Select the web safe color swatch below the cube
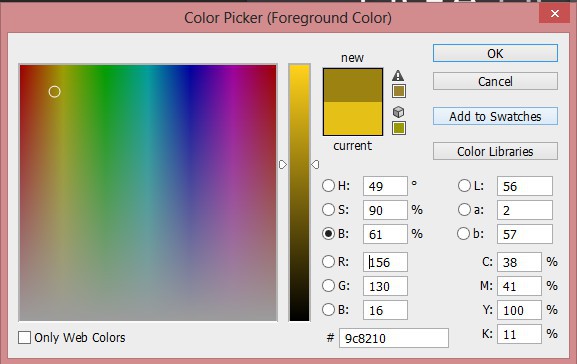The width and height of the screenshot is (577, 364). [x=399, y=128]
